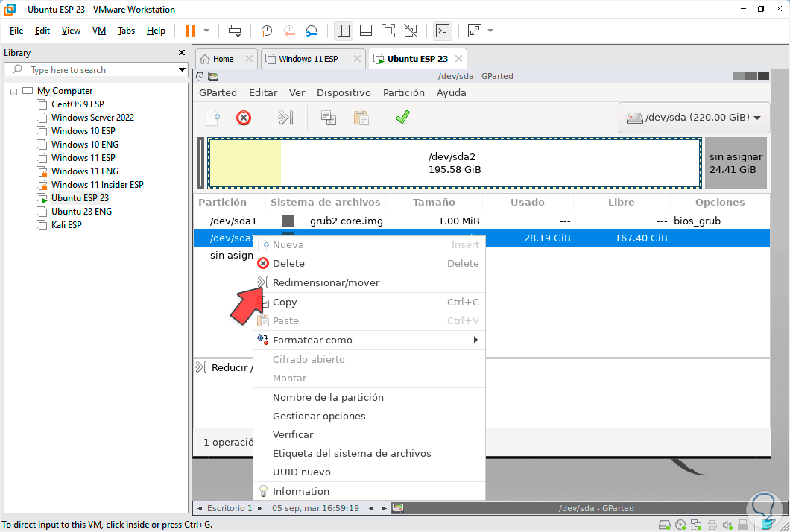Collapse the My Computer tree node
This screenshot has height=532, width=790.
pos(13,92)
